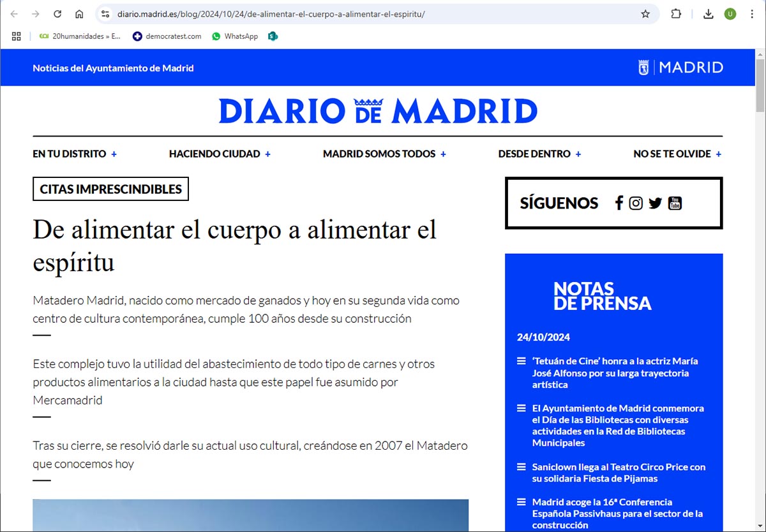Open the YouTube icon in Síguenos
This screenshot has width=766, height=532.
[x=675, y=203]
